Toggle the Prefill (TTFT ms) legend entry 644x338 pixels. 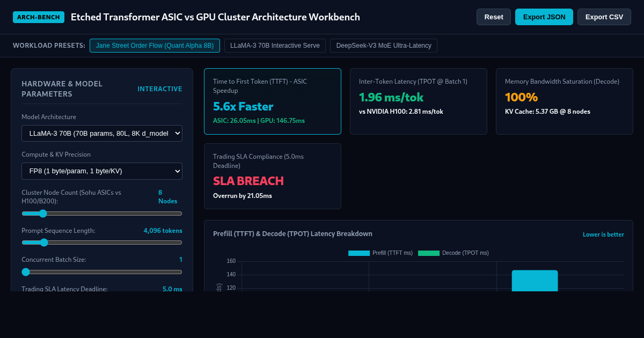(380, 253)
